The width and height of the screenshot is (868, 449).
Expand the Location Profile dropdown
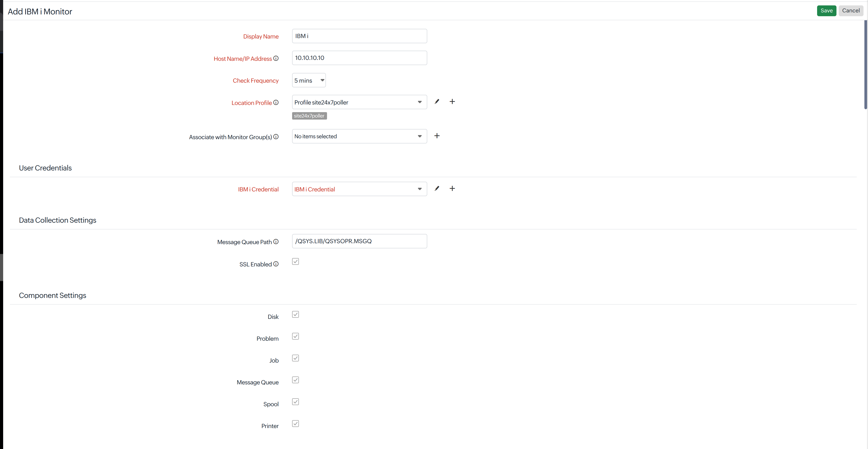coord(359,102)
